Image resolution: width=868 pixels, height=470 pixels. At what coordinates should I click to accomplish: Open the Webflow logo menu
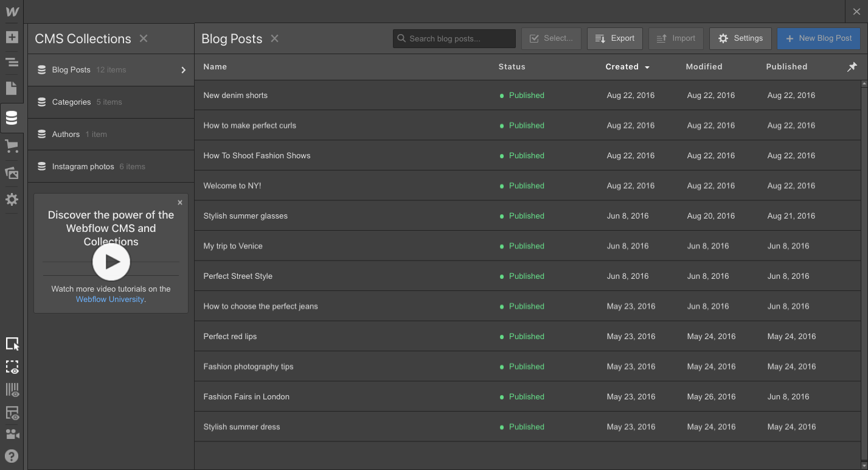tap(12, 12)
